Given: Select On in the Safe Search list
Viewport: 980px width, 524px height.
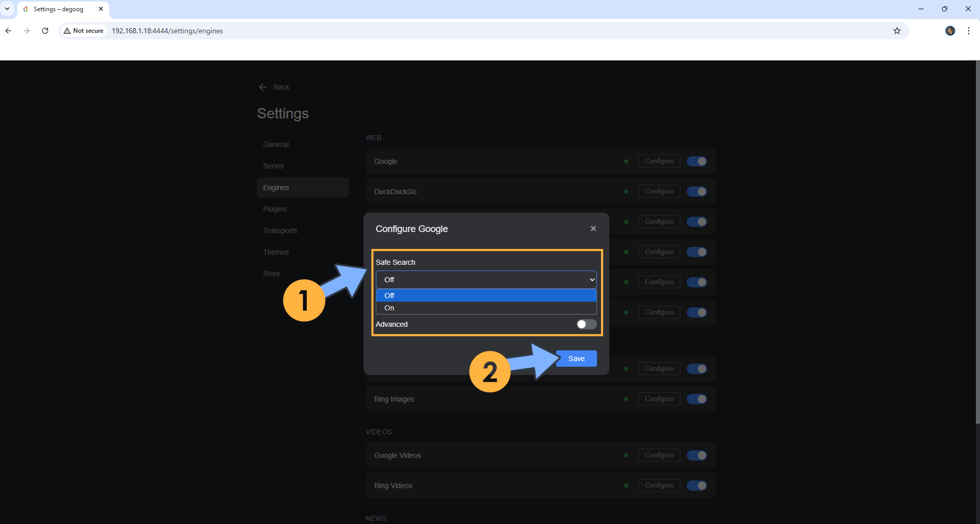Looking at the screenshot, I should (485, 307).
